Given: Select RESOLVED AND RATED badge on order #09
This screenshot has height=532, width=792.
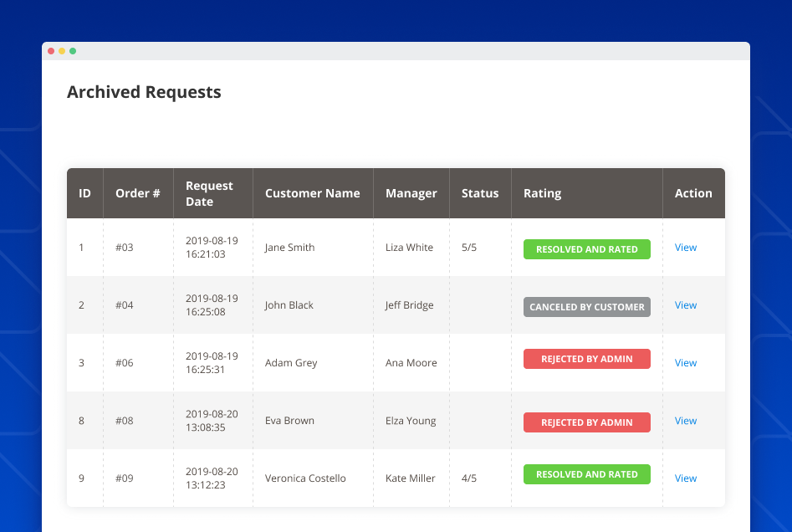Looking at the screenshot, I should (586, 473).
